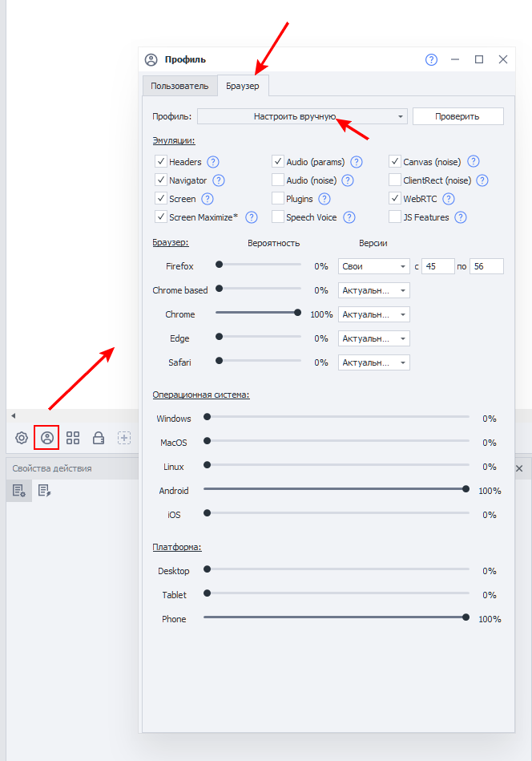
Task: Open the Firefox versions dropdown
Action: click(374, 266)
